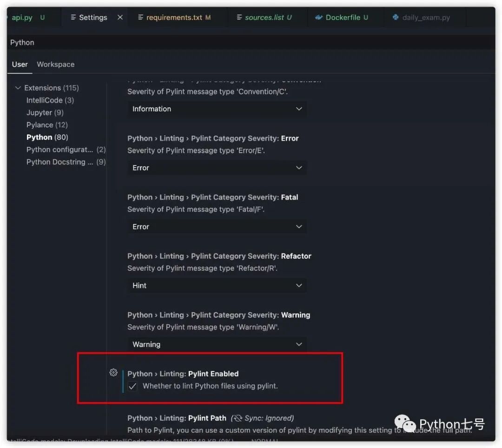Select Python (80) in settings tree

(47, 137)
